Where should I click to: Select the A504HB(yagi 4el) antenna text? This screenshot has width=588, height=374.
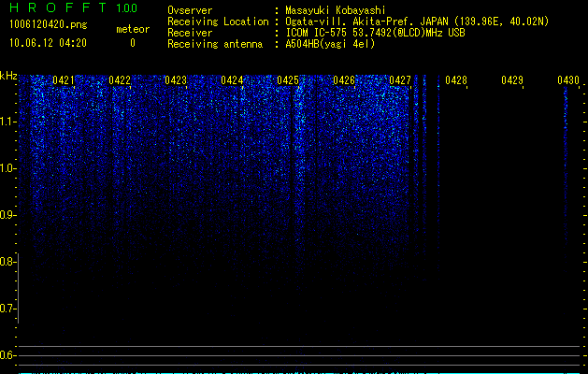pos(330,44)
